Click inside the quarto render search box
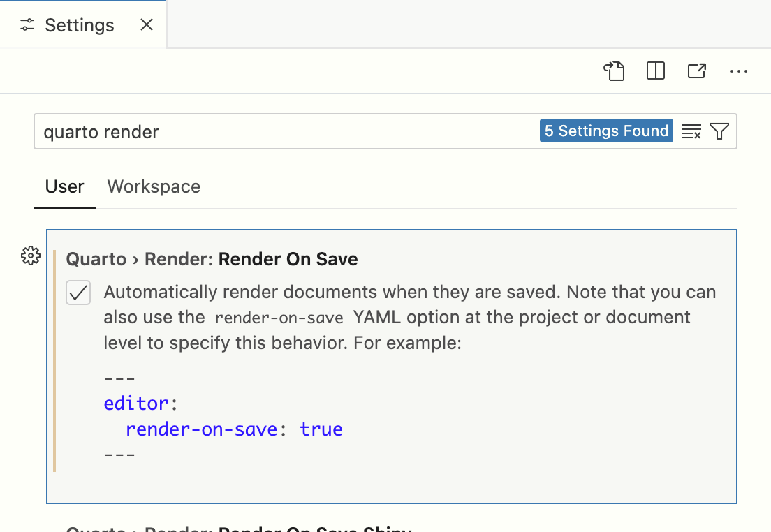The width and height of the screenshot is (771, 532). coord(210,131)
